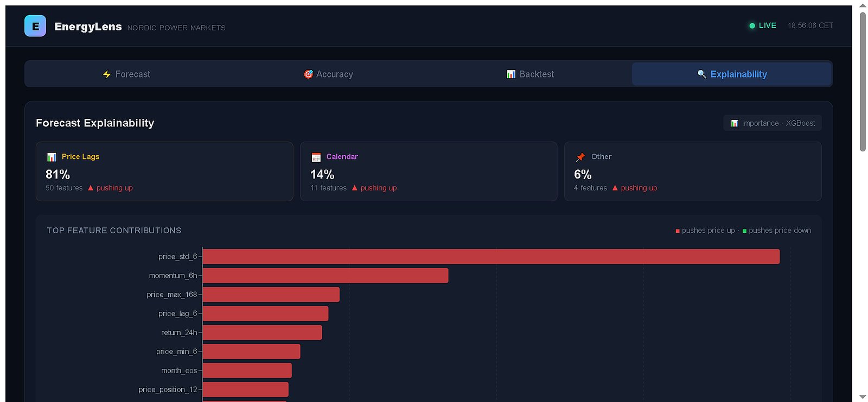
Task: Click the scrollbar up arrow
Action: pos(863,5)
